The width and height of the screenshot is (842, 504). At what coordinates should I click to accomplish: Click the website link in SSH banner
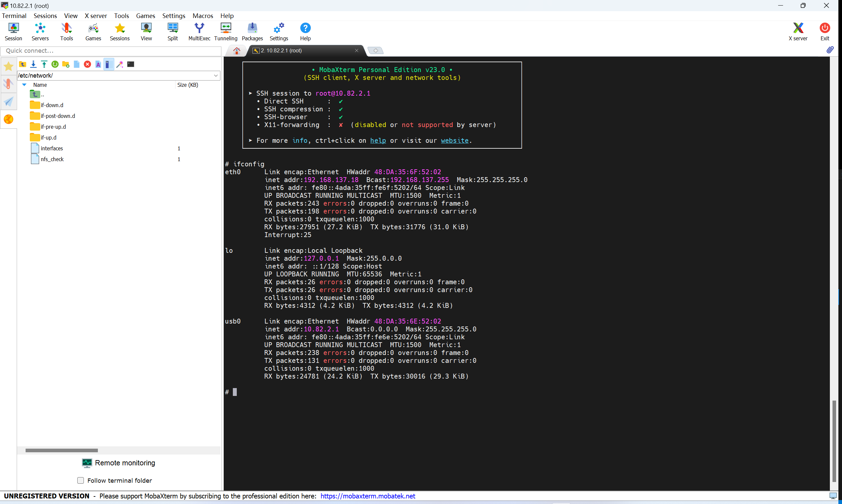pos(454,140)
